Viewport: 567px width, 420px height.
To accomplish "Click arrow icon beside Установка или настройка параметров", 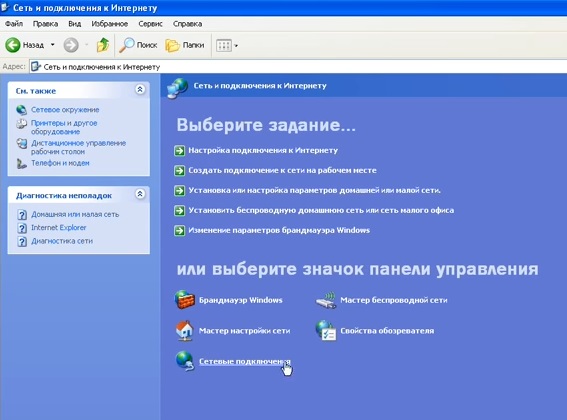I will [x=180, y=190].
